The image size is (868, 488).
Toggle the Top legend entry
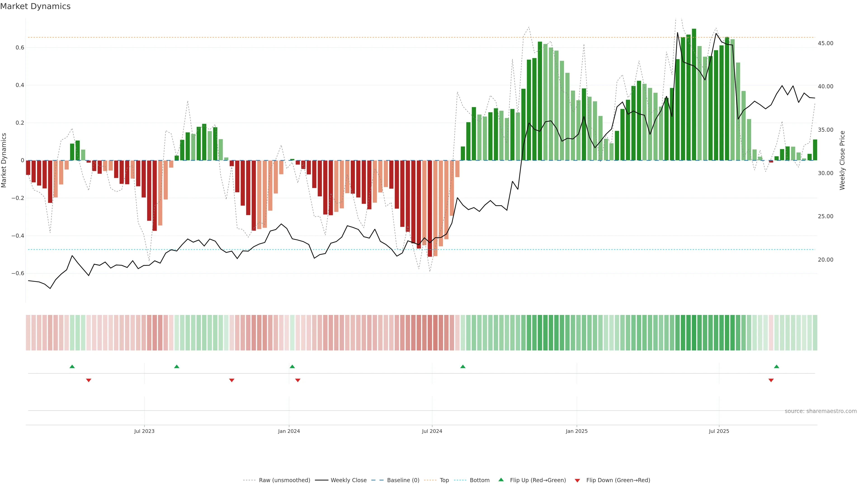pos(444,480)
